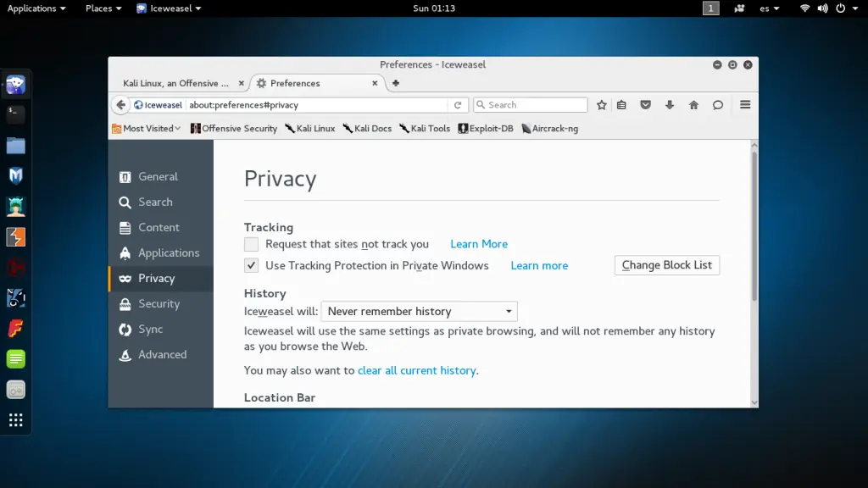
Task: Open a new tab with plus icon
Action: pyautogui.click(x=396, y=83)
